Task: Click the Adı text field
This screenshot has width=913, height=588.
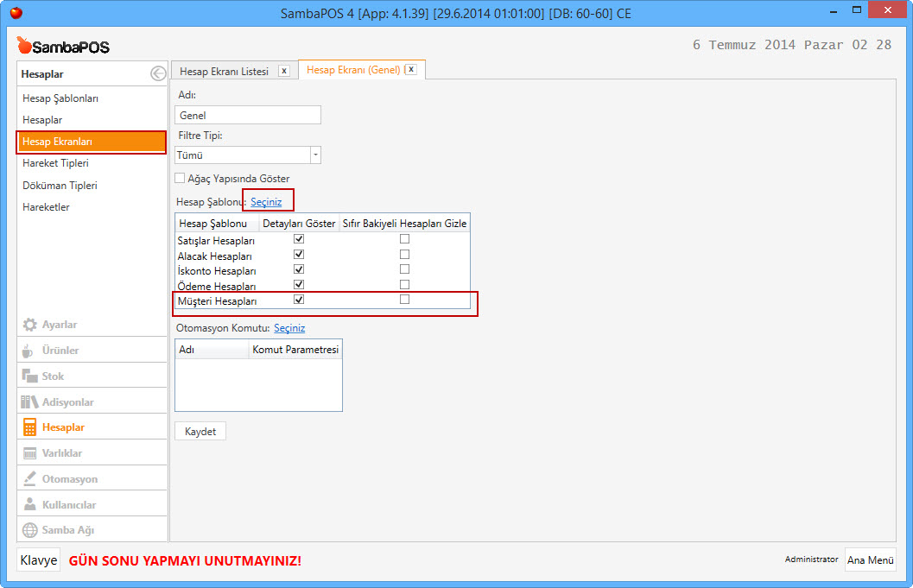Action: pyautogui.click(x=248, y=115)
